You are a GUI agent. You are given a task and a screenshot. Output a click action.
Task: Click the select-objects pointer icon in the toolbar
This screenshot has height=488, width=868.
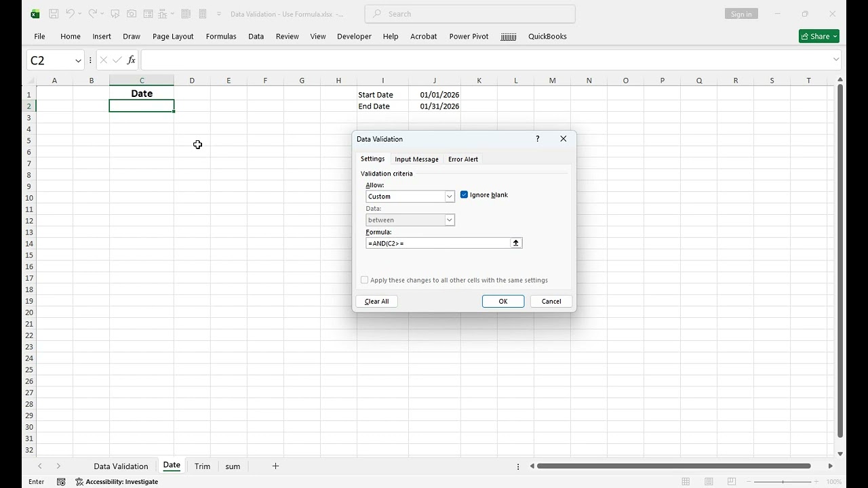[115, 14]
